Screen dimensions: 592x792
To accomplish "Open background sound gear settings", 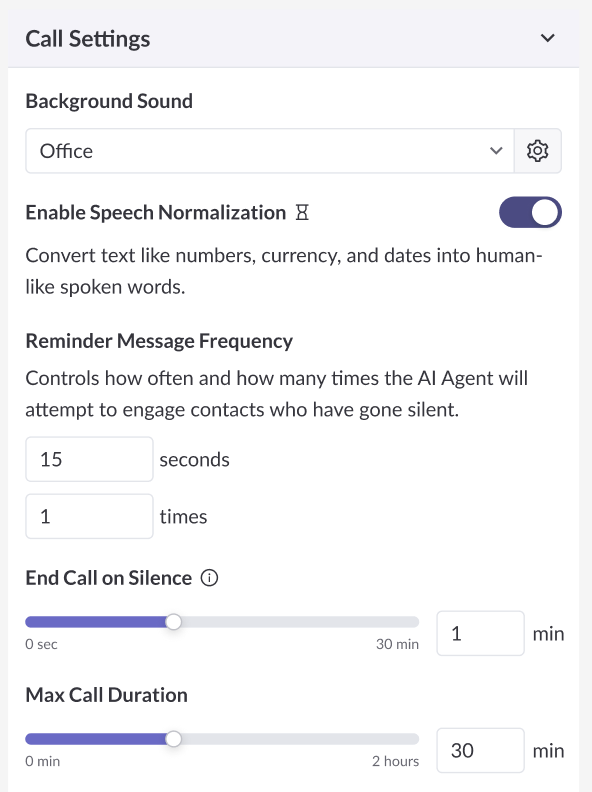I will click(537, 151).
